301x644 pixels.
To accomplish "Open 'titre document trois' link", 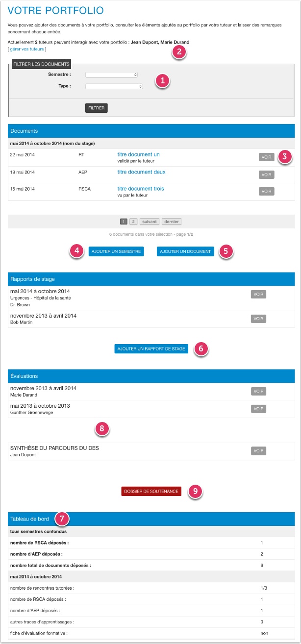I will point(141,189).
